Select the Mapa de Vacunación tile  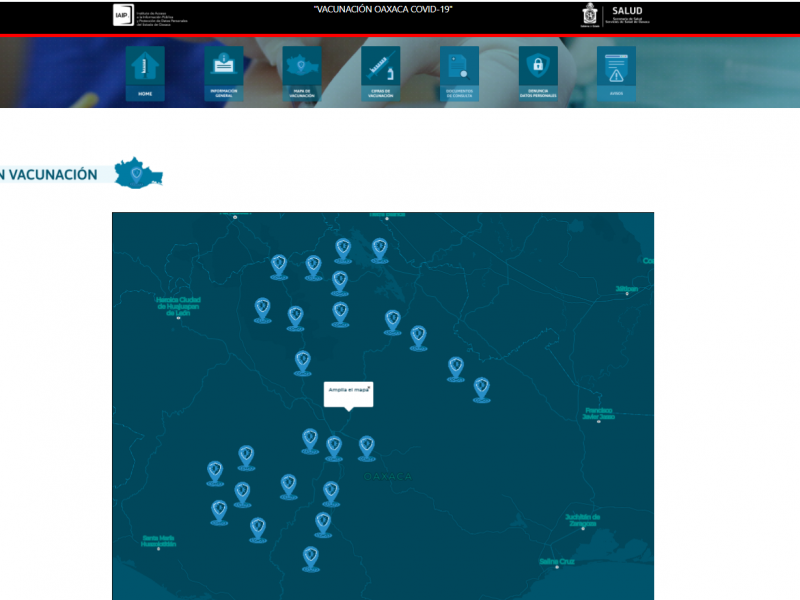tap(302, 73)
